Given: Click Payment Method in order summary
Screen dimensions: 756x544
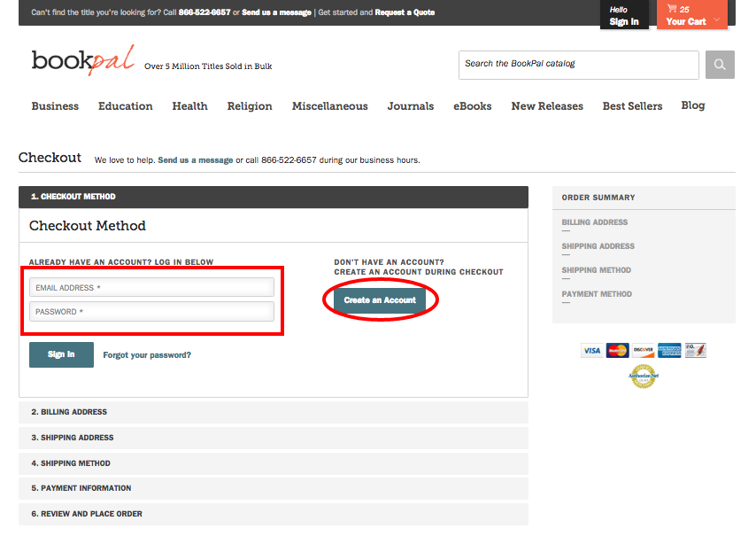Looking at the screenshot, I should (x=597, y=294).
